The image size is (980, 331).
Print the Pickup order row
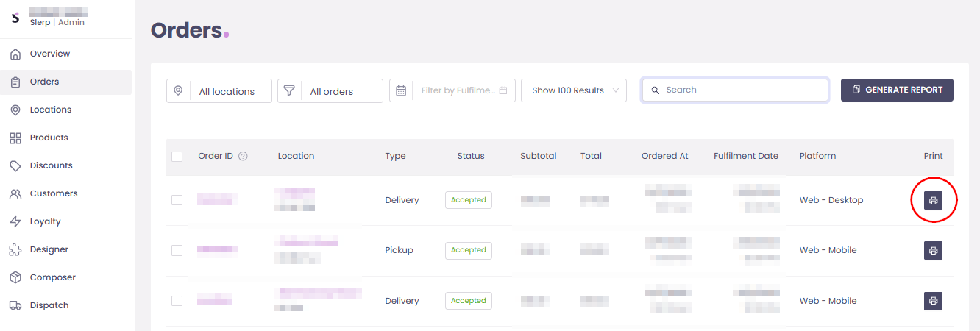(933, 251)
